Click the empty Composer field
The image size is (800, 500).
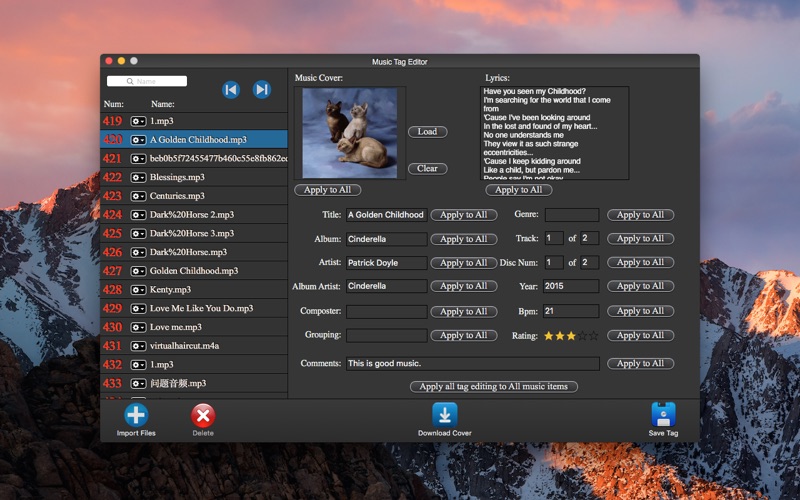pyautogui.click(x=386, y=311)
